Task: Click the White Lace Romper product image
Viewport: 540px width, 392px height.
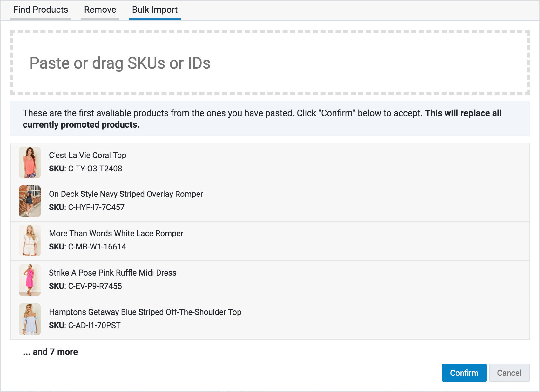Action: [x=30, y=241]
